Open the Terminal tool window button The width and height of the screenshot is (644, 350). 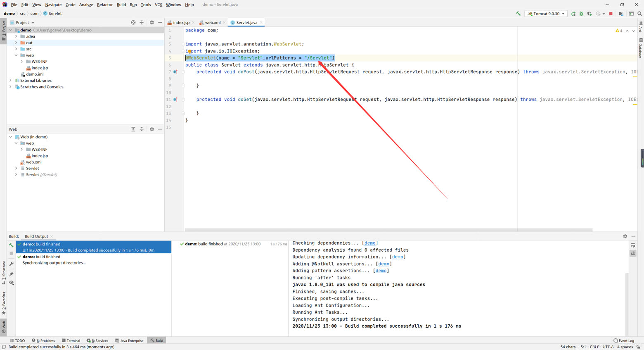click(71, 340)
